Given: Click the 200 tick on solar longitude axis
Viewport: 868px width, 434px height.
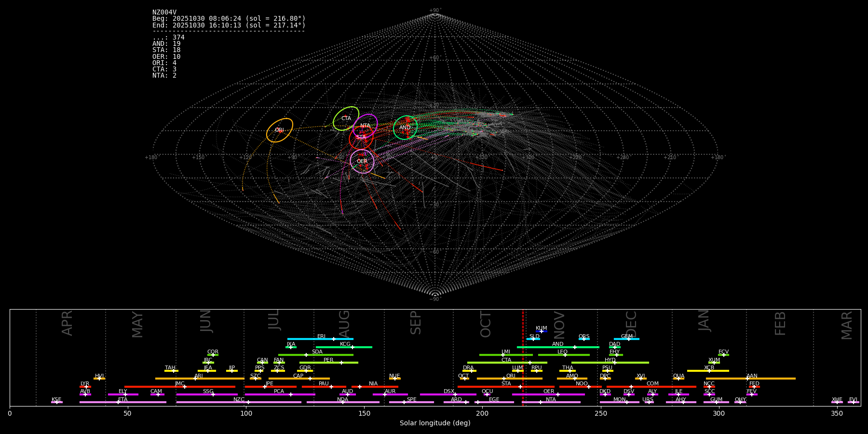Looking at the screenshot, I should (482, 413).
